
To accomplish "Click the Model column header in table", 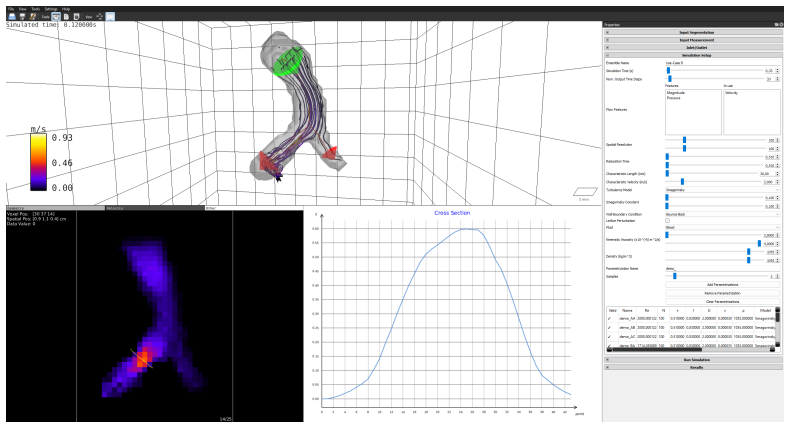I will [765, 311].
